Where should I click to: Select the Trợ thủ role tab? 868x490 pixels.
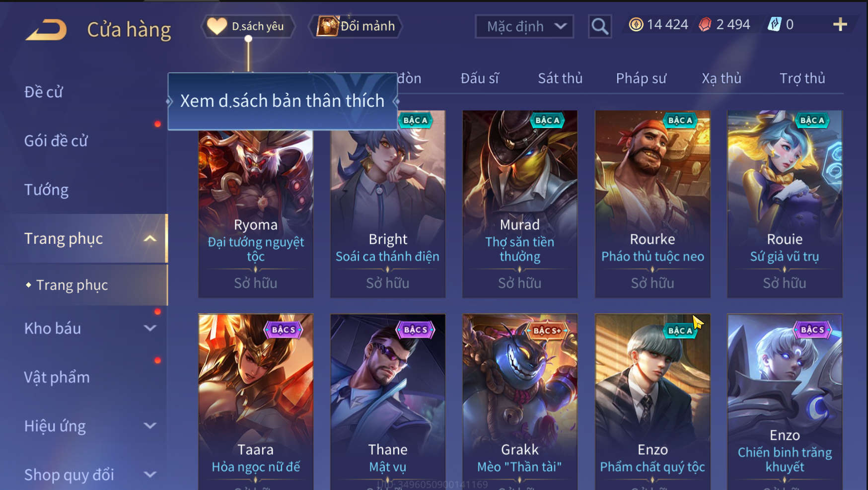pyautogui.click(x=802, y=78)
